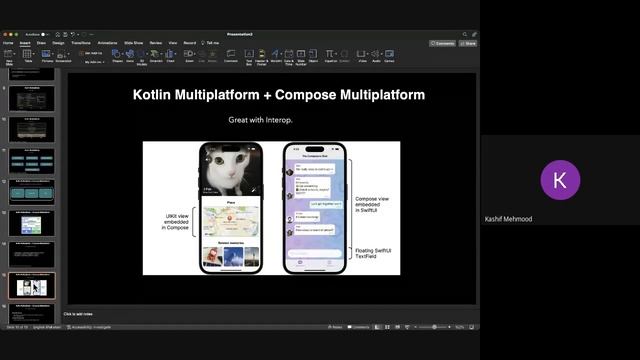Screen dimensions: 640x360
Task: Expand the Shapes dropdown arrow
Action: coord(122,54)
